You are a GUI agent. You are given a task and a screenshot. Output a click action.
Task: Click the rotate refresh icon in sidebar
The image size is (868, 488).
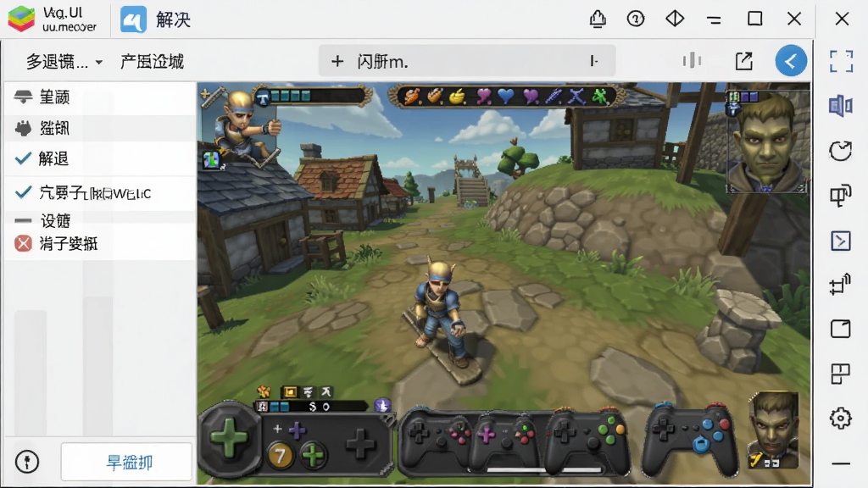[840, 151]
